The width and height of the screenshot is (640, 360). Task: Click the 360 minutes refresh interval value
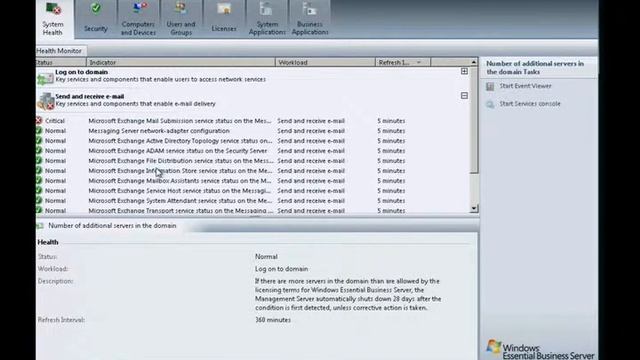click(x=273, y=320)
